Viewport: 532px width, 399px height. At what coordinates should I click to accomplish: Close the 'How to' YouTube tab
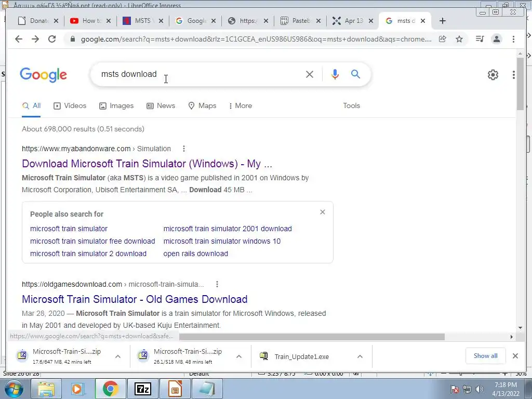tap(109, 21)
